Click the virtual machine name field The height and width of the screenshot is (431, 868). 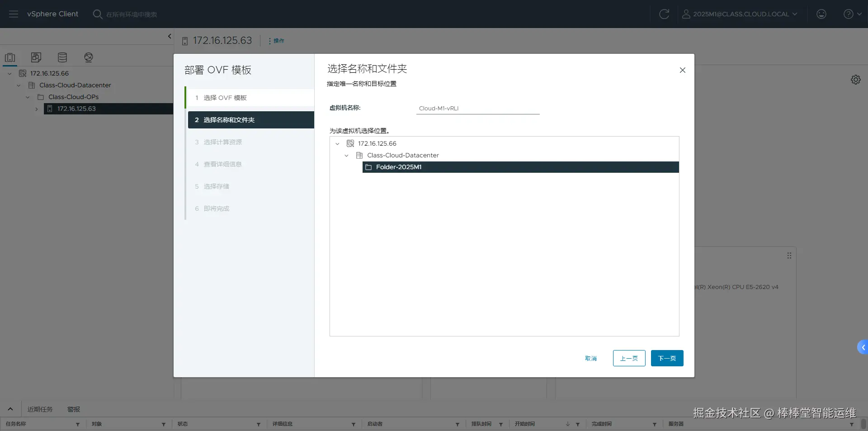tap(478, 109)
